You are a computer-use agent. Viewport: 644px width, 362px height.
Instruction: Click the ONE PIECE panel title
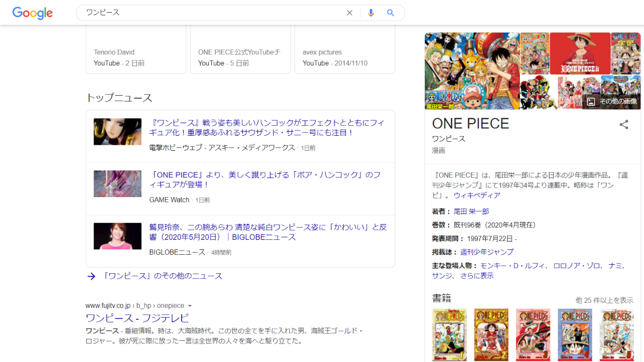coord(470,123)
